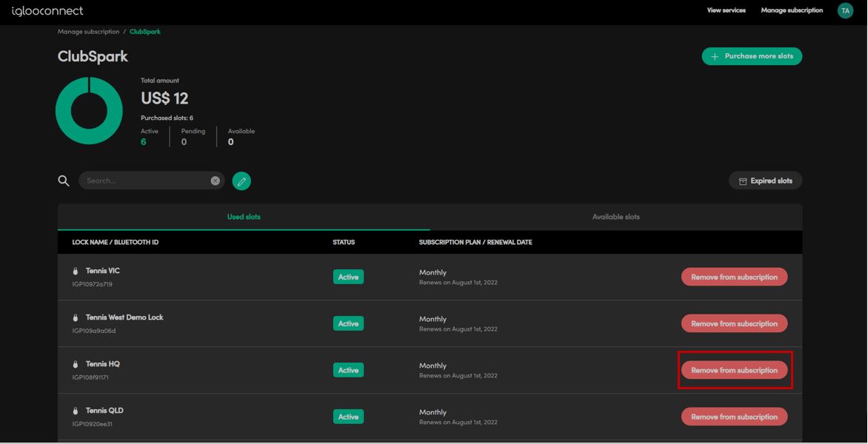
Task: Select the Tennis HQ lock name
Action: tap(102, 364)
